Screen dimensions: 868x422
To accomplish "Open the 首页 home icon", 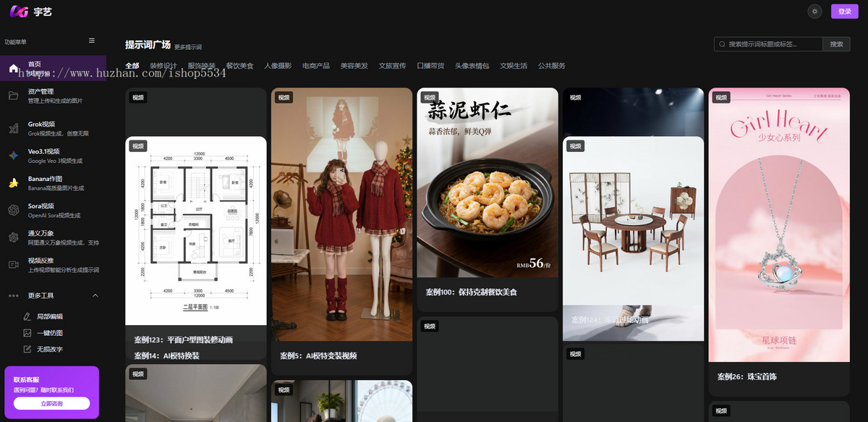I will [13, 68].
